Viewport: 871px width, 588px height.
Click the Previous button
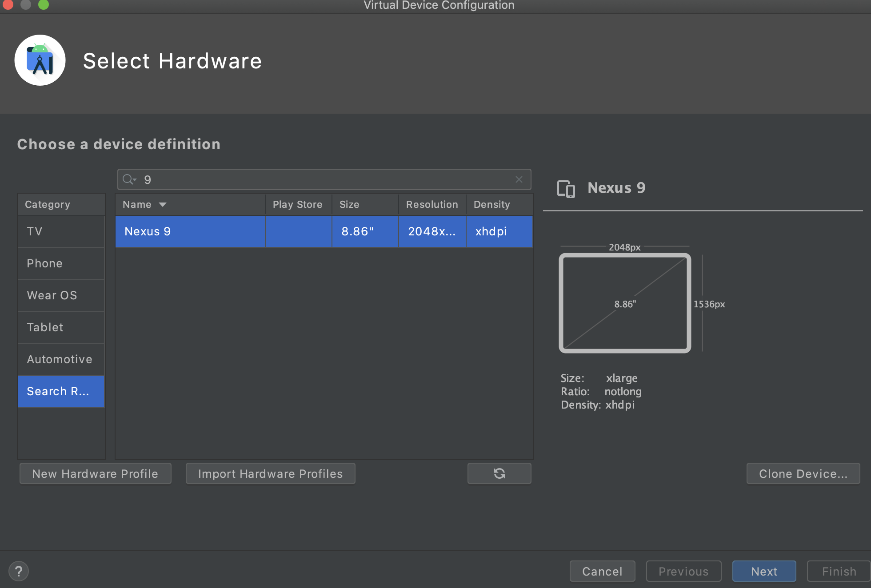coord(683,571)
